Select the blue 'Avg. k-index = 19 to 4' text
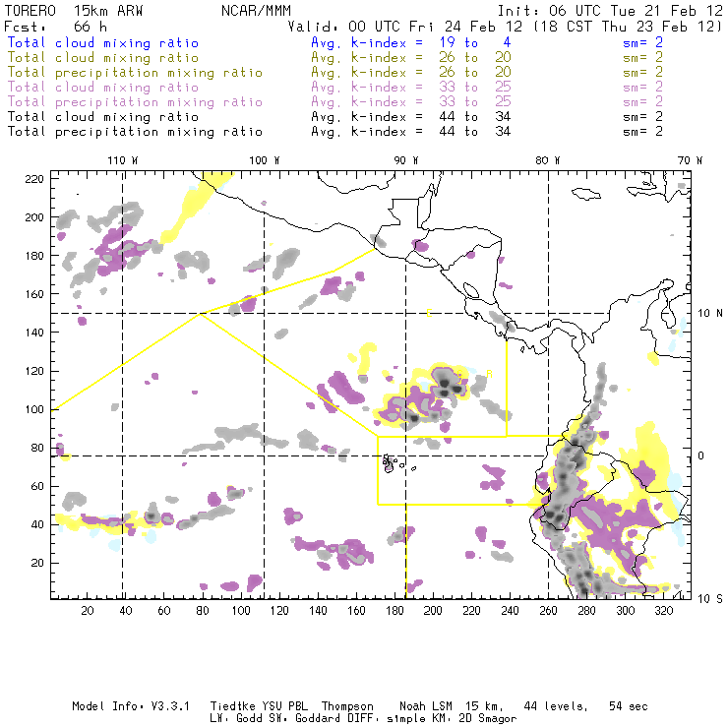 pyautogui.click(x=411, y=42)
